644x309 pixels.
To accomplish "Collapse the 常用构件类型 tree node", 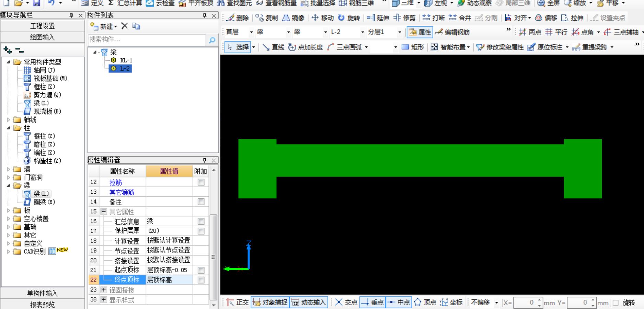I will click(x=9, y=62).
